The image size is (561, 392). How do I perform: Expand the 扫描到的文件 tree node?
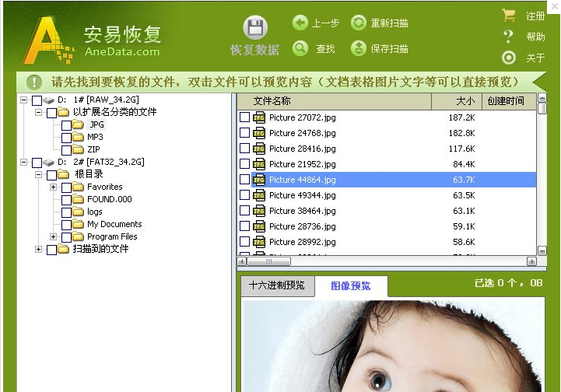click(38, 250)
